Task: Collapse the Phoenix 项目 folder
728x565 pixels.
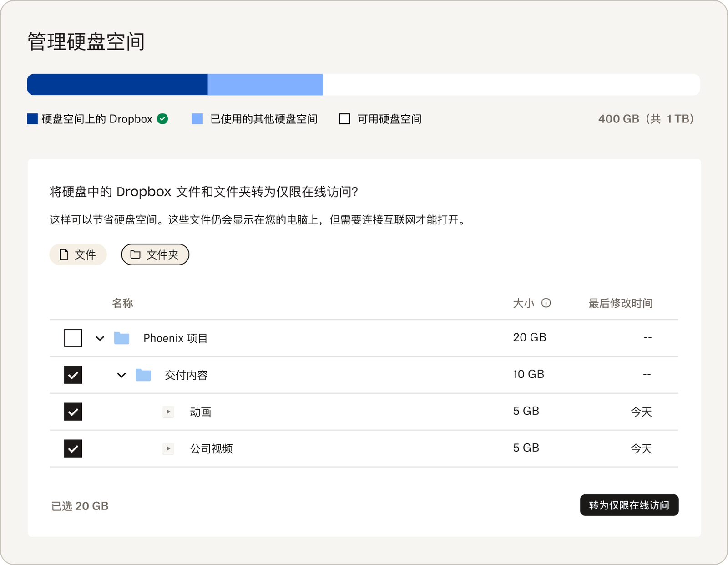Action: pyautogui.click(x=100, y=337)
